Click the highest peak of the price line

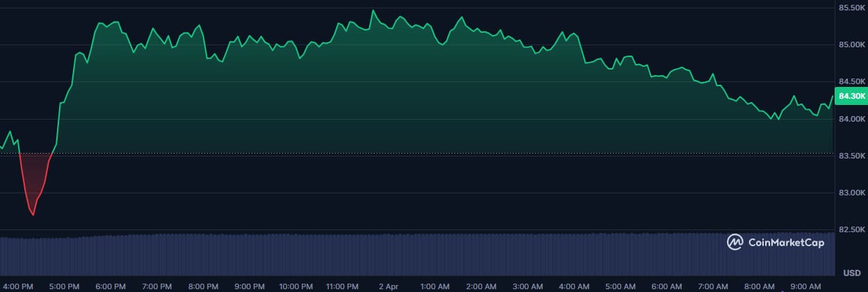[373, 10]
